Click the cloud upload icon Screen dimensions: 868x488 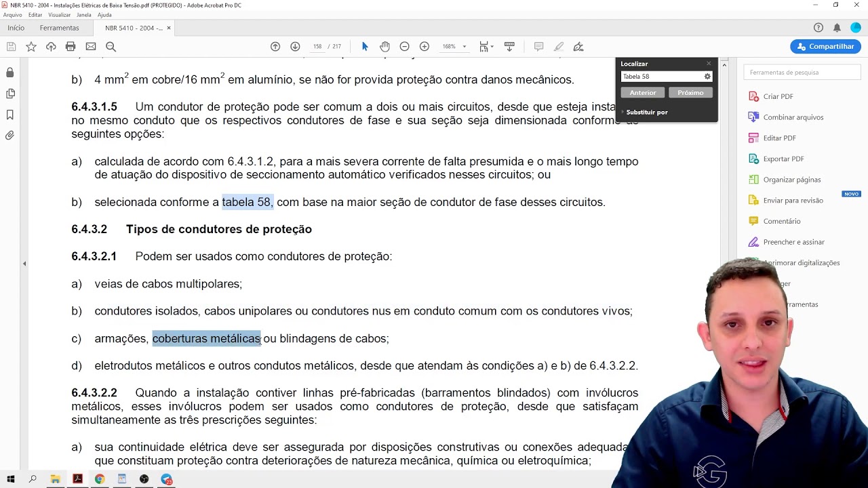[51, 47]
